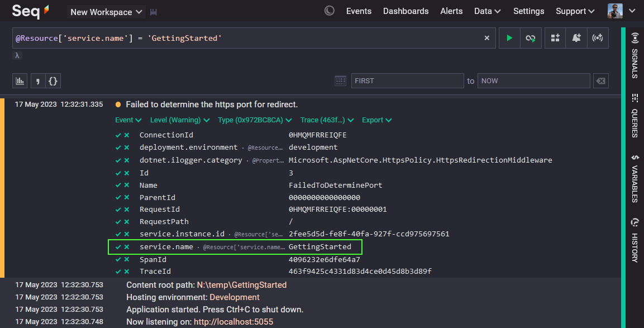The image size is (644, 328).
Task: Click the FIRST date range input
Action: [x=407, y=81]
